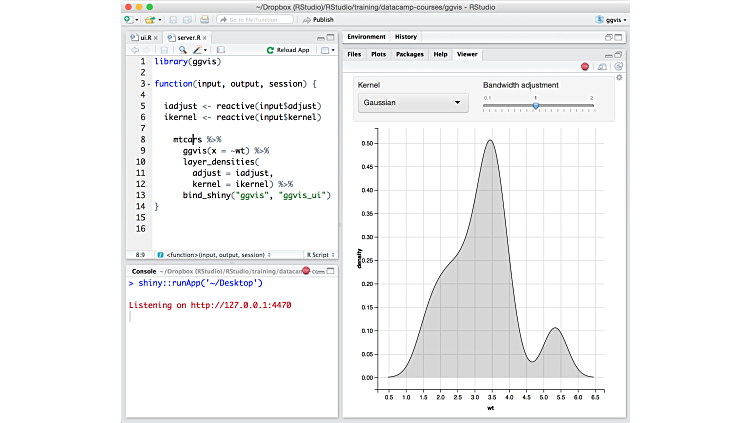Viewport: 752px width, 423px height.
Task: Click the Viewer refresh icon
Action: point(618,66)
